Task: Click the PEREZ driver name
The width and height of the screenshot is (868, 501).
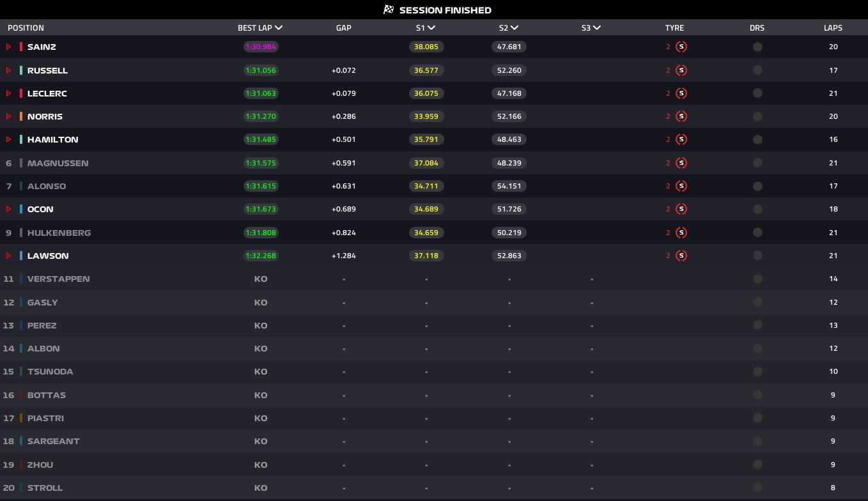Action: coord(42,325)
